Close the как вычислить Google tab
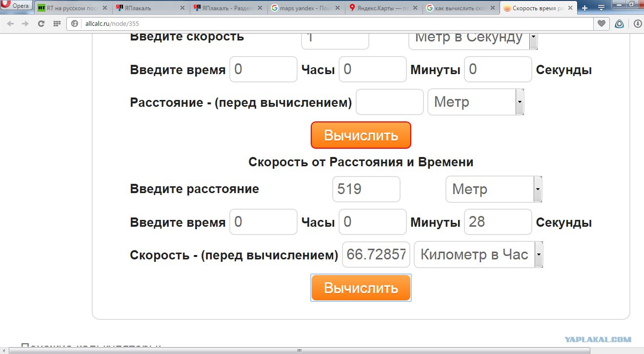 (493, 8)
